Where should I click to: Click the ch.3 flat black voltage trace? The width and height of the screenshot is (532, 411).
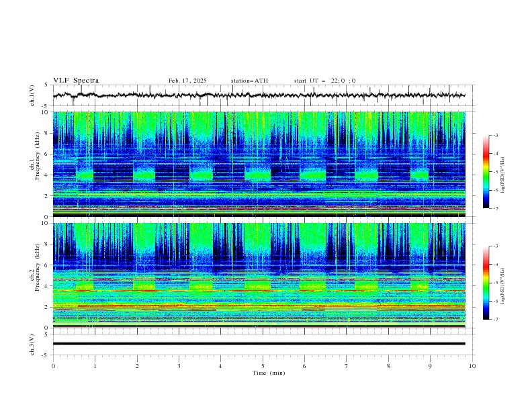[x=259, y=344]
